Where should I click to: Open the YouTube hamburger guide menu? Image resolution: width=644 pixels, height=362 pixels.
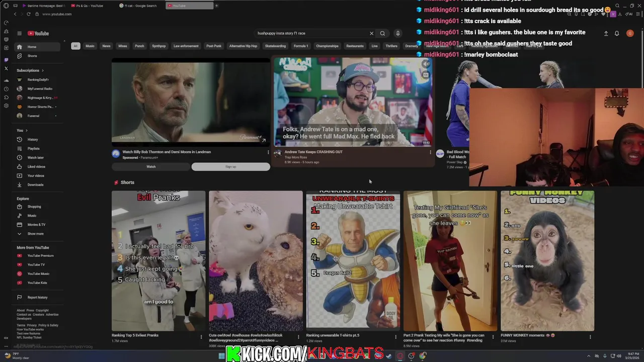click(19, 34)
